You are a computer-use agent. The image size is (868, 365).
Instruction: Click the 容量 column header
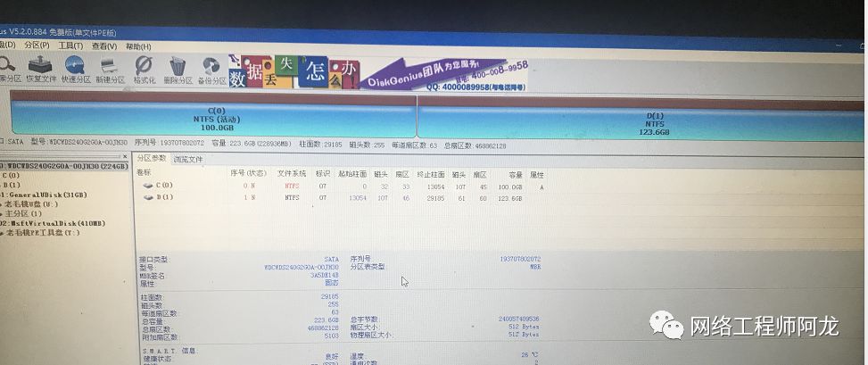pyautogui.click(x=516, y=175)
